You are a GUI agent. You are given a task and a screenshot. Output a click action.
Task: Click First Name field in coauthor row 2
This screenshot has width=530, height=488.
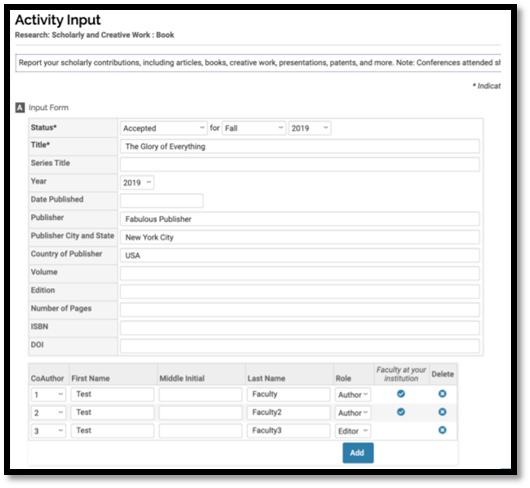tap(113, 413)
